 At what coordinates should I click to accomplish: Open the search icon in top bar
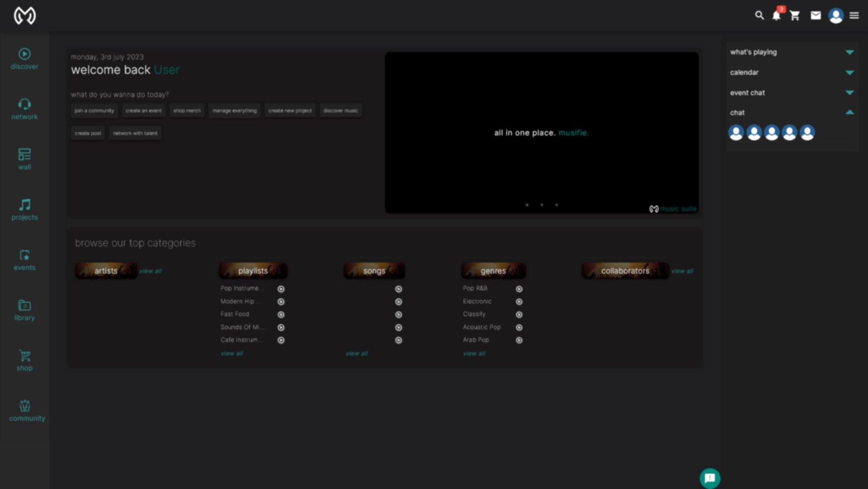coord(759,15)
